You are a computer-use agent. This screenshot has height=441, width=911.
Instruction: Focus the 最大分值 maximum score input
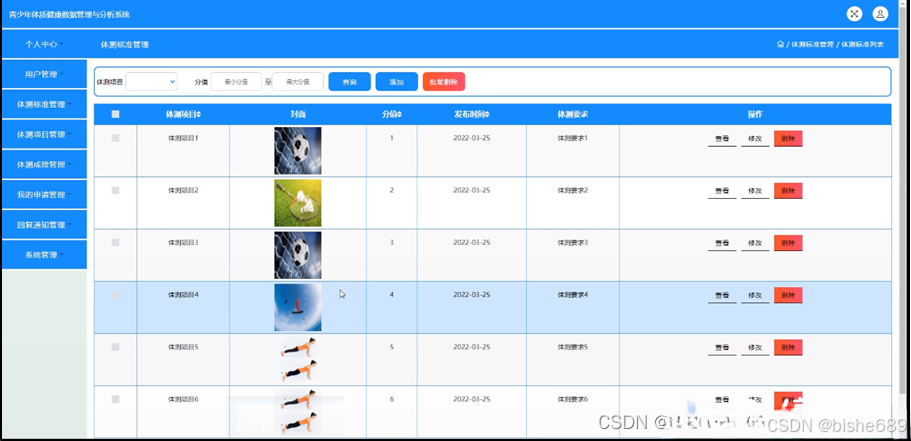pyautogui.click(x=297, y=82)
